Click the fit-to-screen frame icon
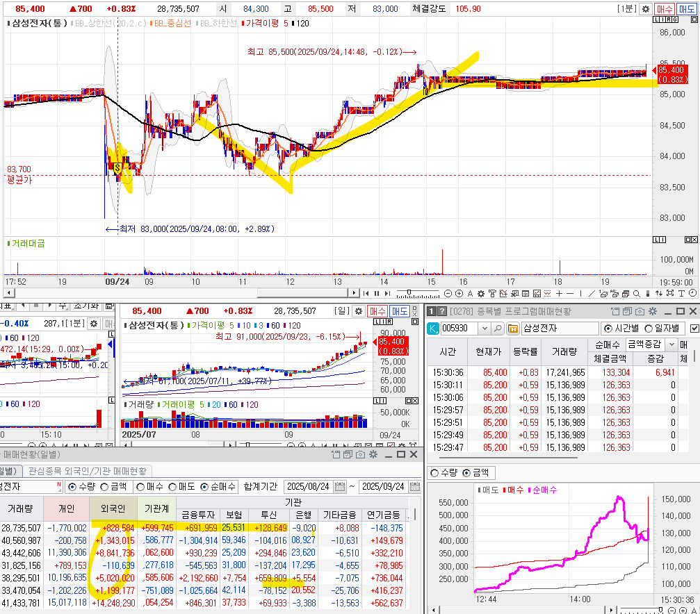 click(x=670, y=293)
